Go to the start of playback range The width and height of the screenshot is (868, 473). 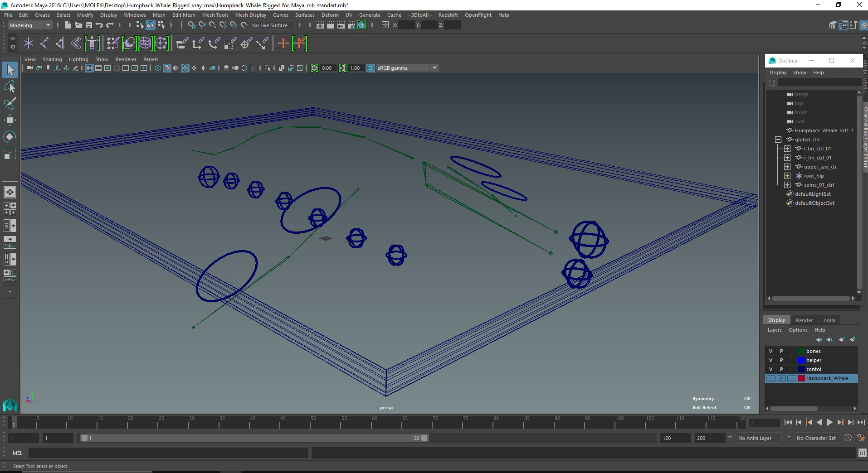coord(788,422)
